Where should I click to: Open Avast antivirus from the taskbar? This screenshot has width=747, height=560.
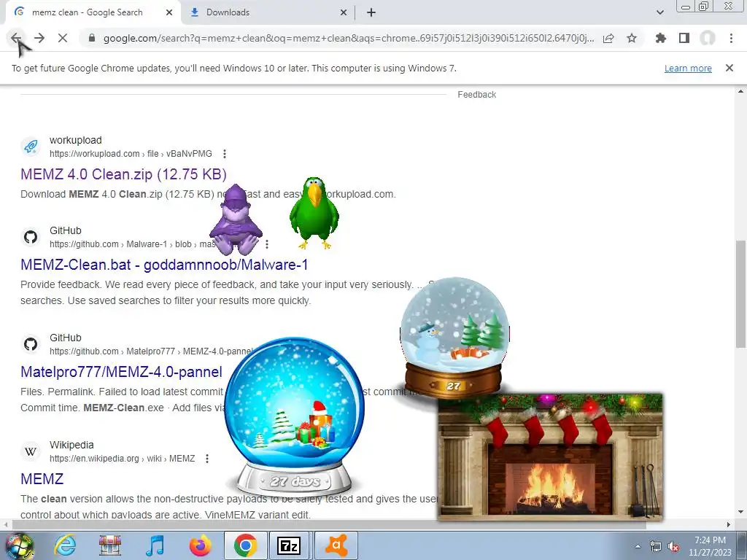click(336, 545)
